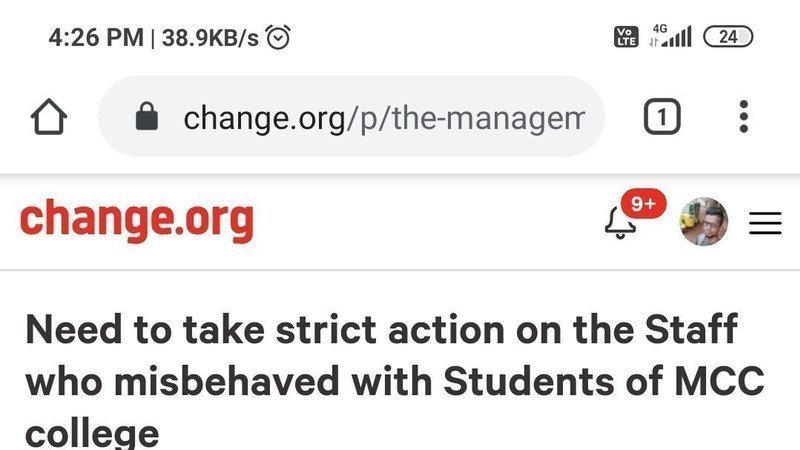
Task: Open notifications via the bell icon
Action: coord(620,224)
